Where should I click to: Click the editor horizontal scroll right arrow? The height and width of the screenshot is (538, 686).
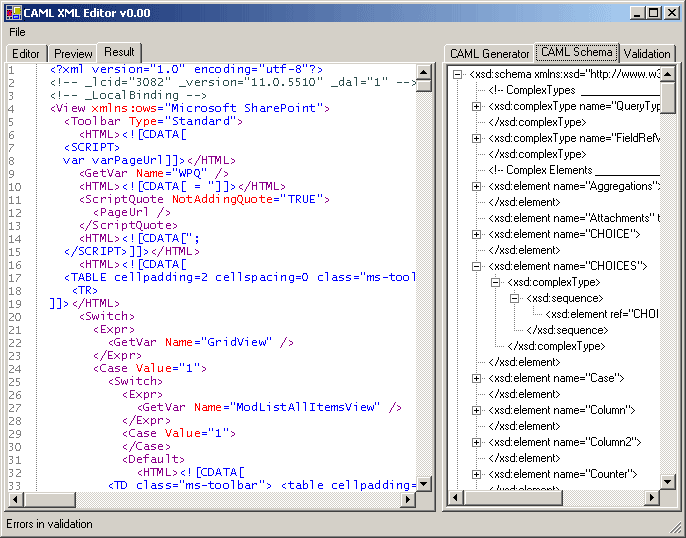(x=408, y=499)
